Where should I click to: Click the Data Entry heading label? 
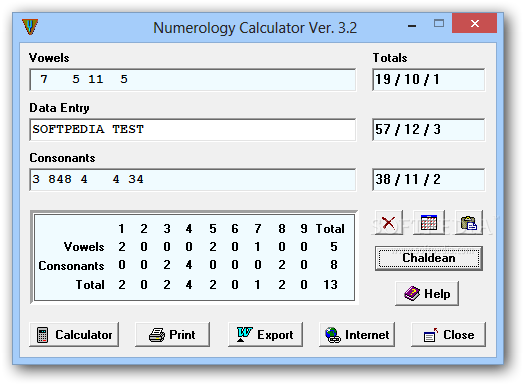[x=59, y=108]
